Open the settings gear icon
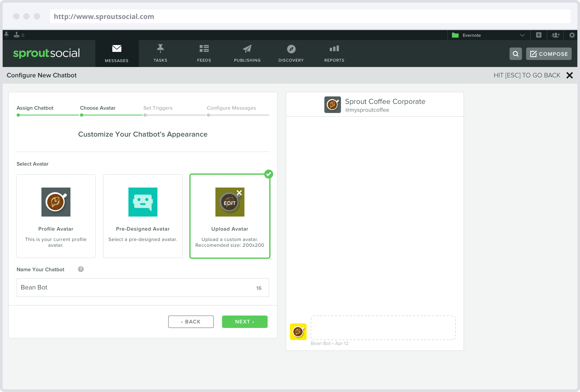This screenshot has width=580, height=392. coord(572,35)
